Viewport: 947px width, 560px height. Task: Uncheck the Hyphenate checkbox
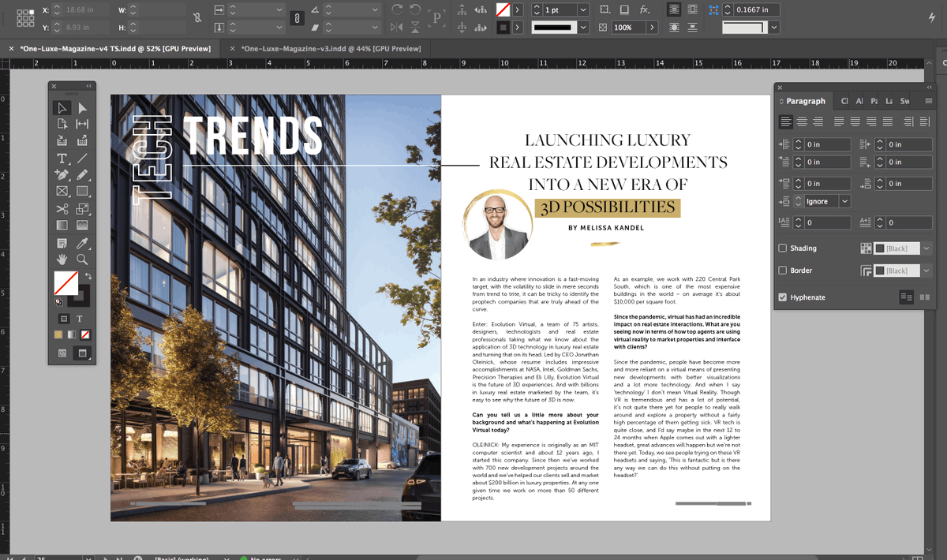(x=782, y=297)
